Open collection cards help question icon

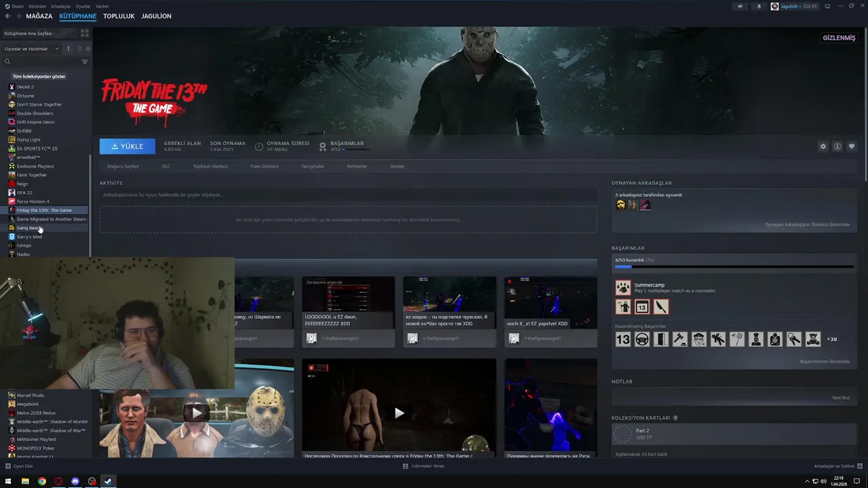675,418
